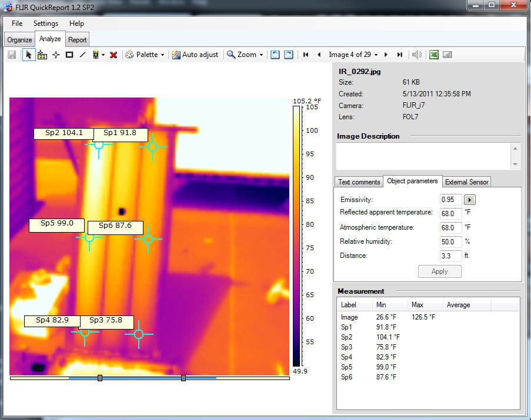Image resolution: width=531 pixels, height=420 pixels.
Task: Open the Image 4 of 29 dropdown
Action: [353, 55]
